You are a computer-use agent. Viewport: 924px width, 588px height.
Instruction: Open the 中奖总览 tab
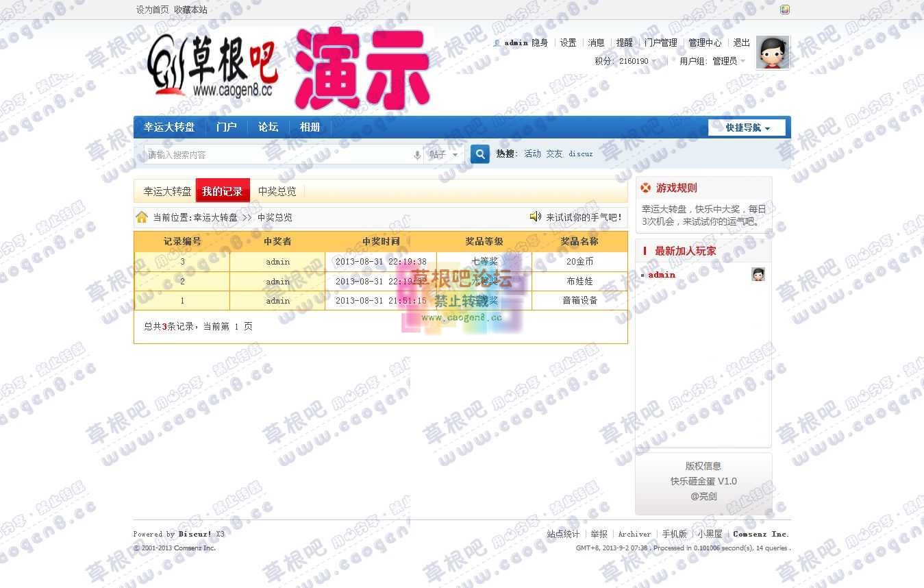click(277, 191)
